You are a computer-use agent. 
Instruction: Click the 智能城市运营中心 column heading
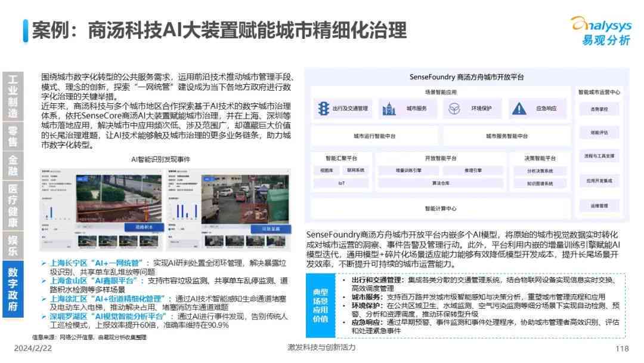(x=599, y=93)
